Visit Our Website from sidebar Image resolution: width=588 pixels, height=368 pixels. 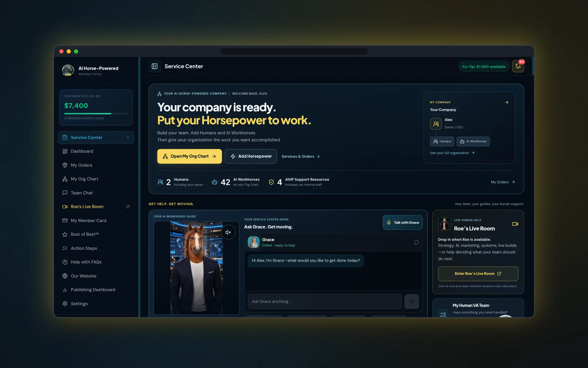coord(96,276)
